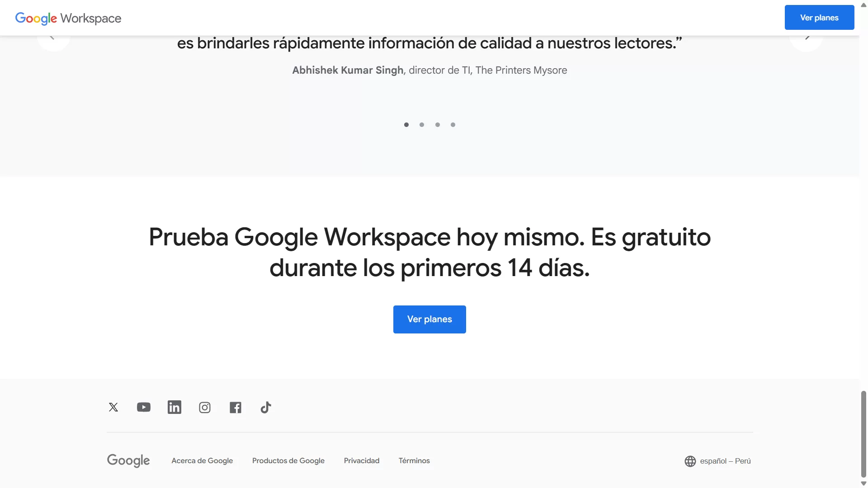Select the third carousel dot indicator
Viewport: 868px width, 488px height.
click(438, 125)
